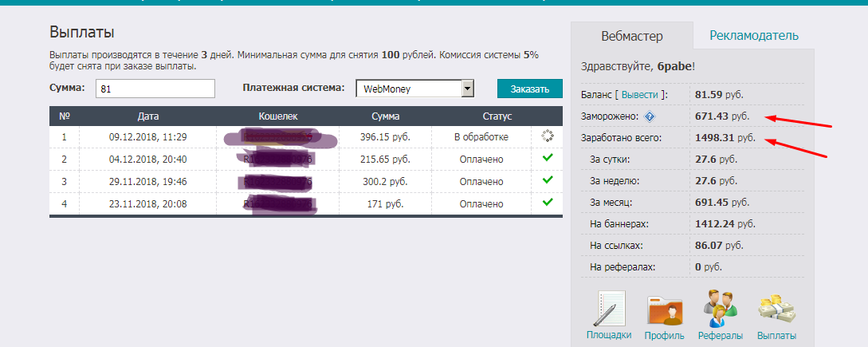Open the Площадки text link
The height and width of the screenshot is (347, 868).
(x=609, y=335)
